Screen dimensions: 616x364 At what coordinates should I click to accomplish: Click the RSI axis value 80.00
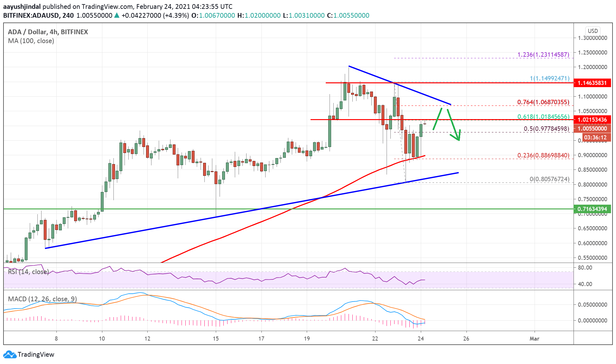coord(585,267)
